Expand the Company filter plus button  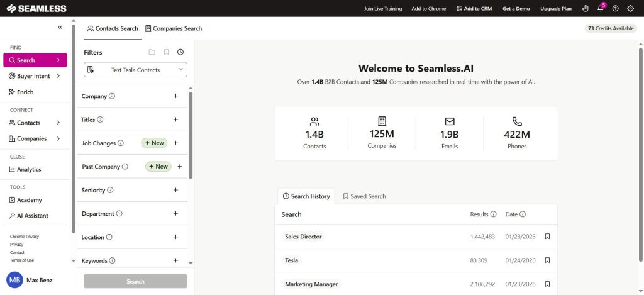click(x=176, y=96)
